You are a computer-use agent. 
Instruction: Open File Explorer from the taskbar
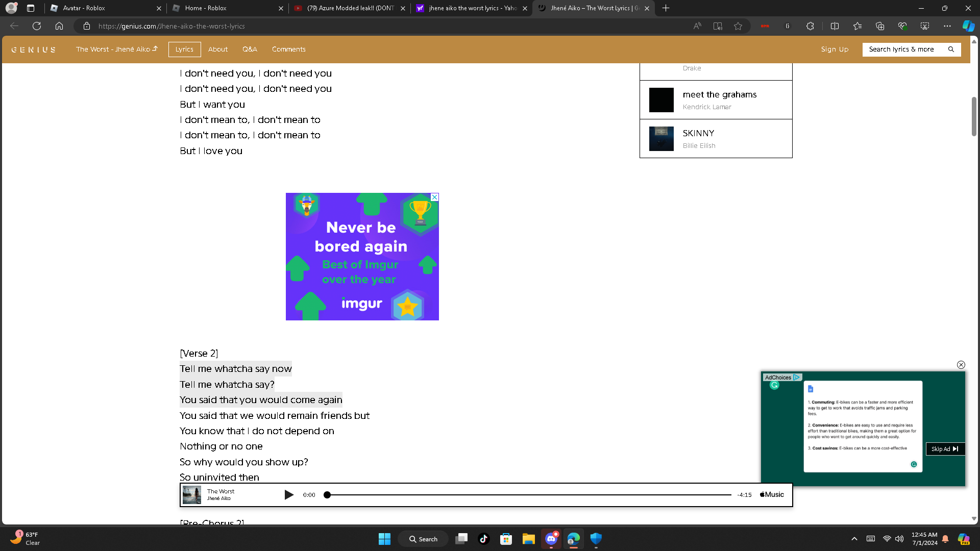click(x=528, y=539)
